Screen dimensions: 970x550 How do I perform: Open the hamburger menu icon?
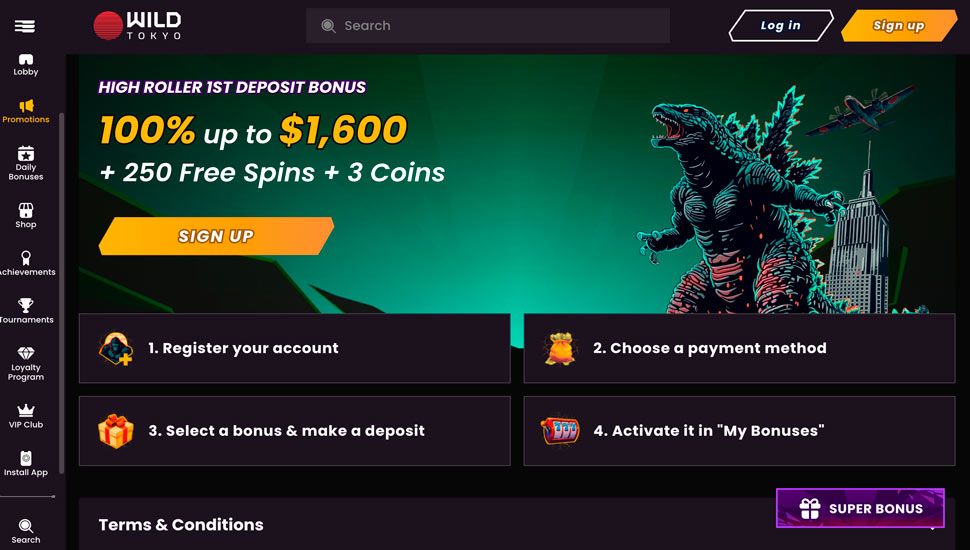coord(25,26)
